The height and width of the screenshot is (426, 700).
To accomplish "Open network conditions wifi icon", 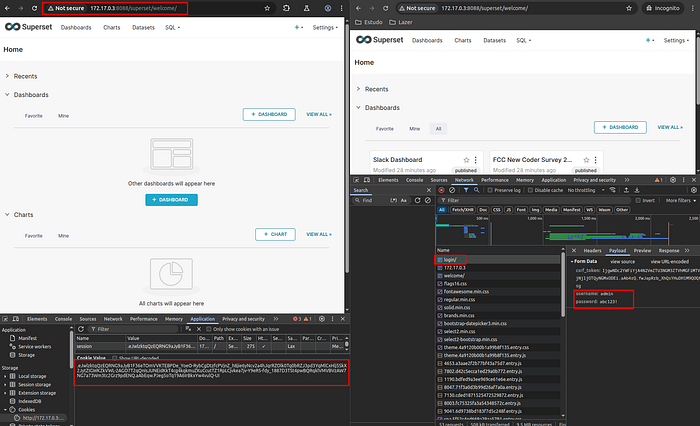I will pos(612,190).
